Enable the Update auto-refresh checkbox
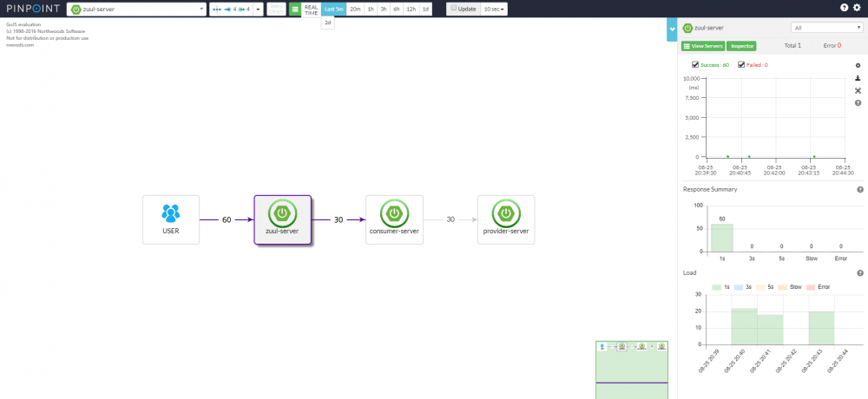The height and width of the screenshot is (399, 868). pyautogui.click(x=454, y=9)
